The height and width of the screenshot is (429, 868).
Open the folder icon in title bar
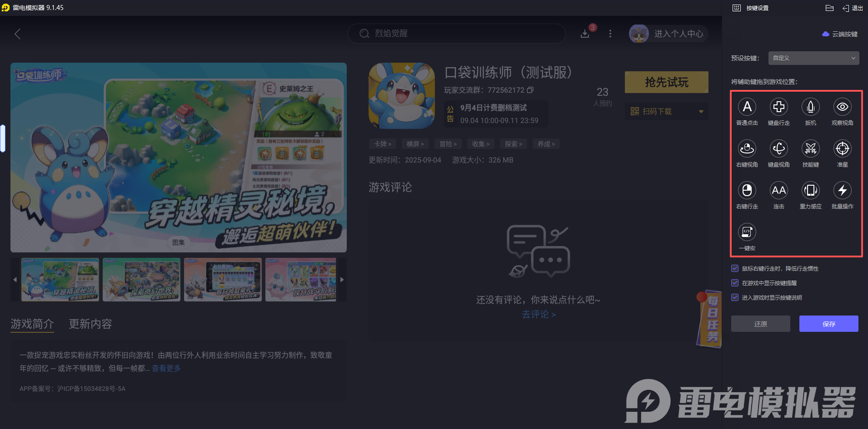[829, 8]
